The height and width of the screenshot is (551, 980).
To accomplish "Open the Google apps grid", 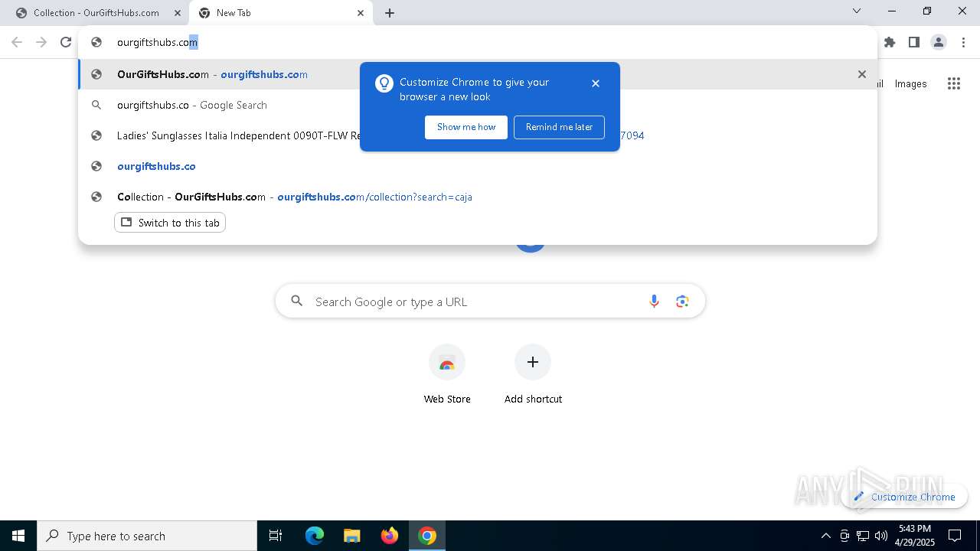I will [954, 84].
